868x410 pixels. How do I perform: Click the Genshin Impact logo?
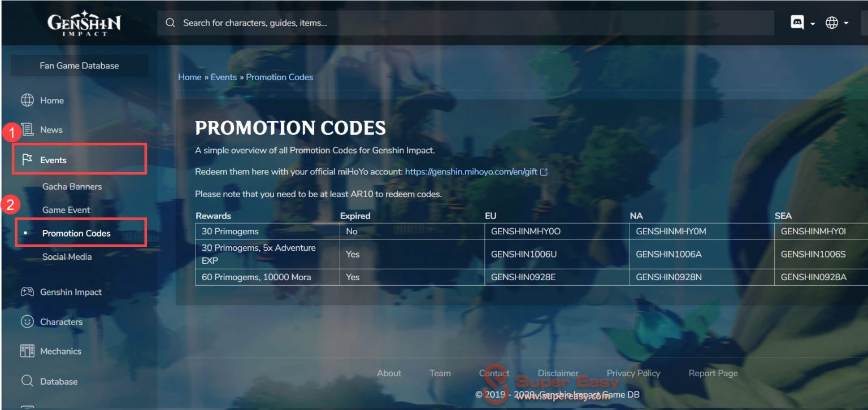pos(84,24)
